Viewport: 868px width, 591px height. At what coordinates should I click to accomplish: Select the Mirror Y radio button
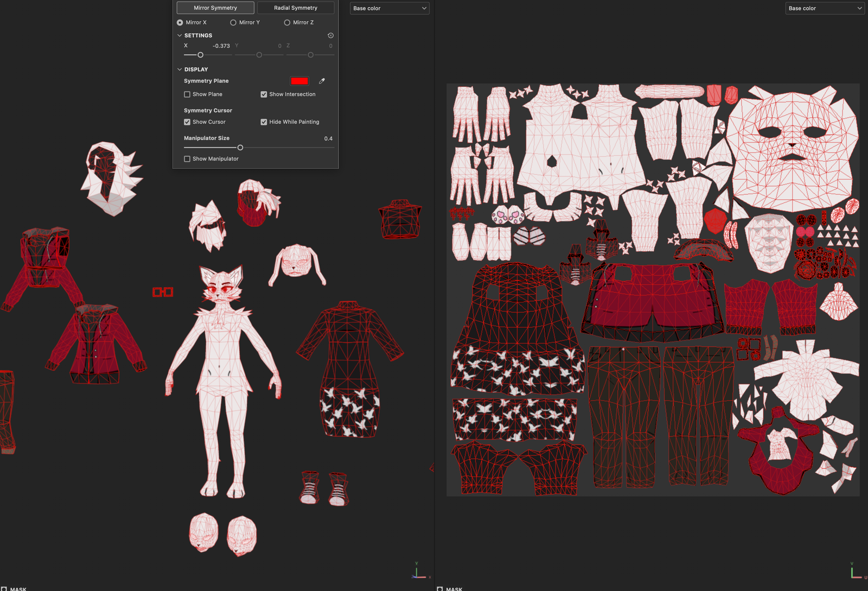[233, 22]
